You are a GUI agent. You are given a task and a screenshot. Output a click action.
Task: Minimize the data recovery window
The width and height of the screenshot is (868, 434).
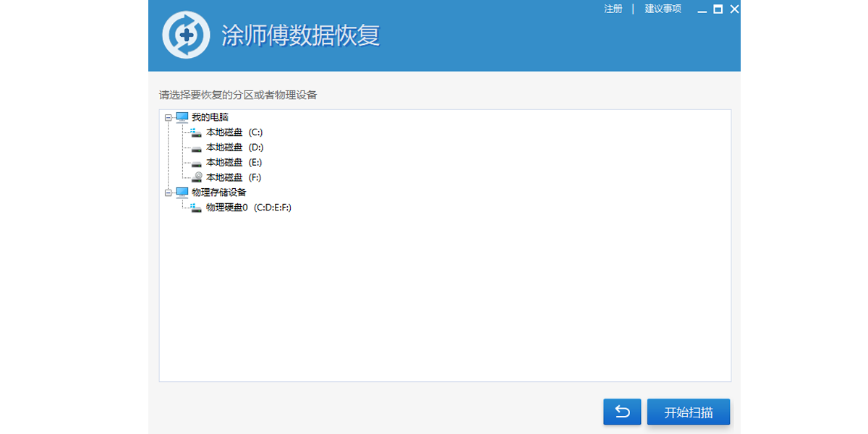[702, 10]
